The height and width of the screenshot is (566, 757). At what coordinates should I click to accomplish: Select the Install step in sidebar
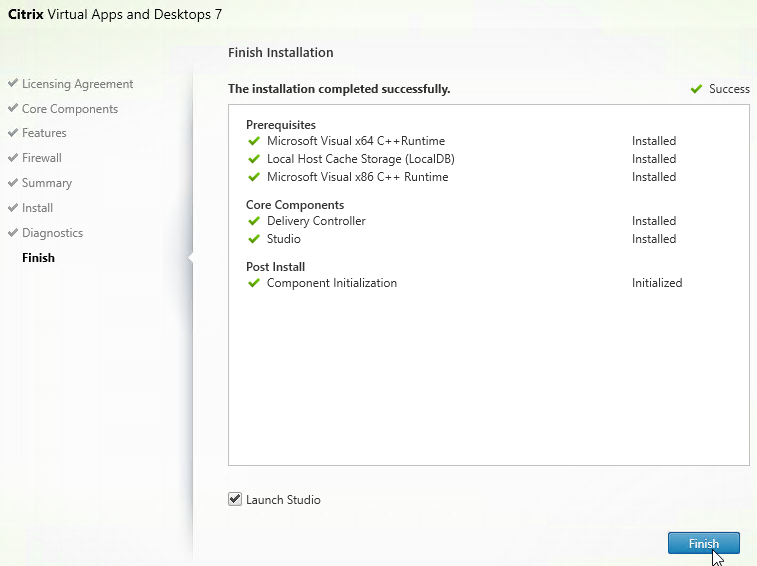click(x=37, y=208)
